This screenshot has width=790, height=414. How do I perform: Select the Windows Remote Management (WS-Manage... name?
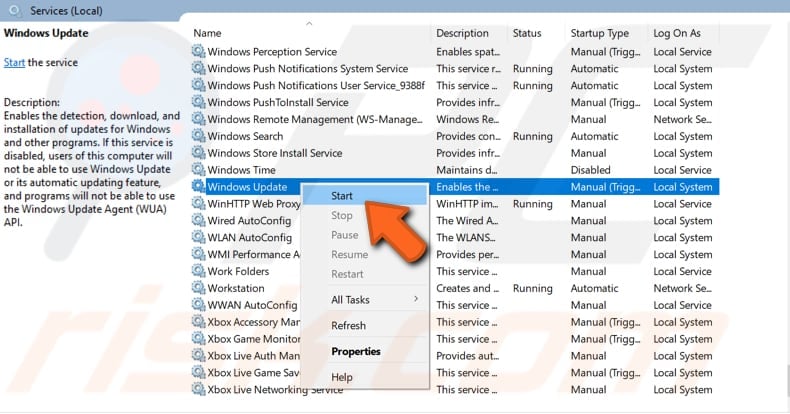(315, 119)
